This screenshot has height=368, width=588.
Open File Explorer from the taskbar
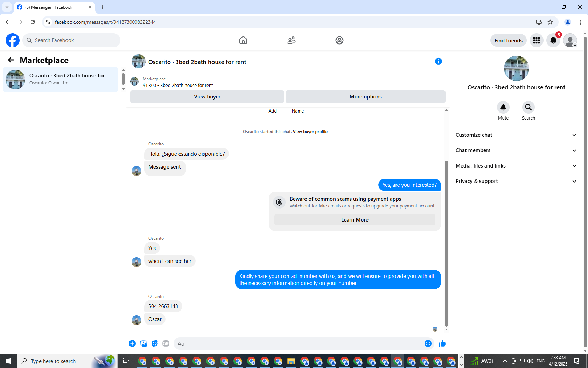click(291, 361)
